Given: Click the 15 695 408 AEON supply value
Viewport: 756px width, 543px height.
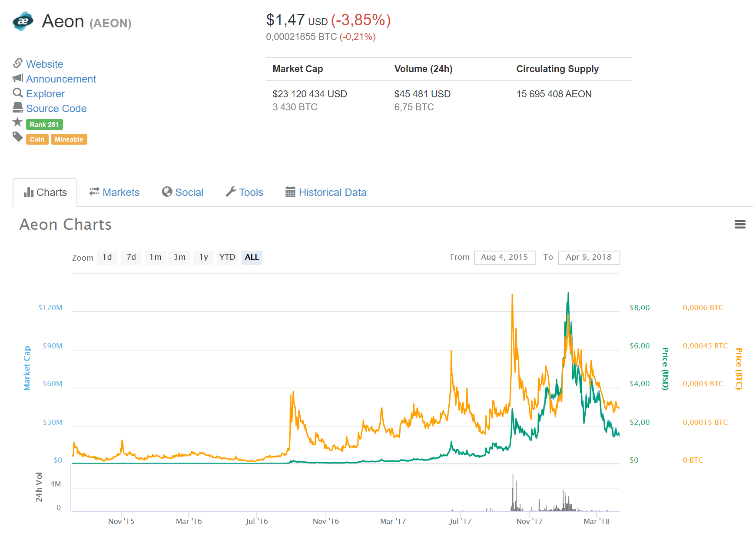Looking at the screenshot, I should pyautogui.click(x=554, y=94).
